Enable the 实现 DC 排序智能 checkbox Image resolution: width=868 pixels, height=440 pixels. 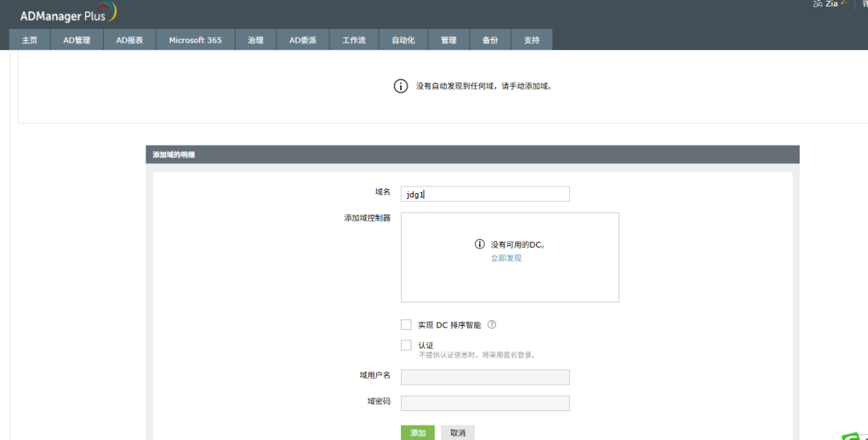[407, 325]
